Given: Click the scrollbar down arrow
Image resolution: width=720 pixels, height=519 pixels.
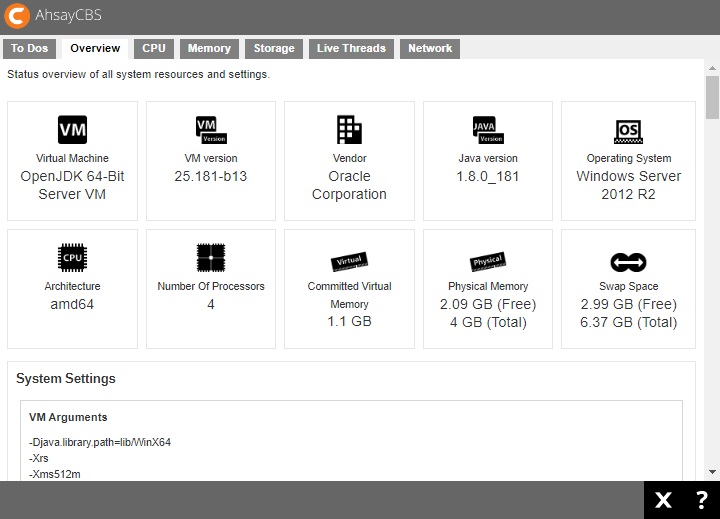Looking at the screenshot, I should point(712,472).
